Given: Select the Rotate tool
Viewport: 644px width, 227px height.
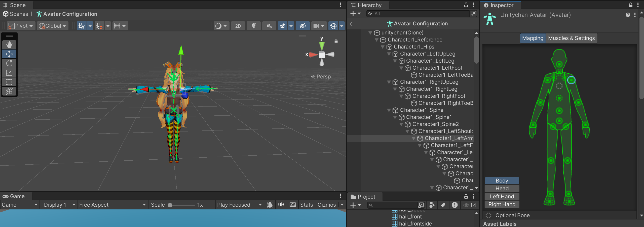Looking at the screenshot, I should click(x=9, y=63).
